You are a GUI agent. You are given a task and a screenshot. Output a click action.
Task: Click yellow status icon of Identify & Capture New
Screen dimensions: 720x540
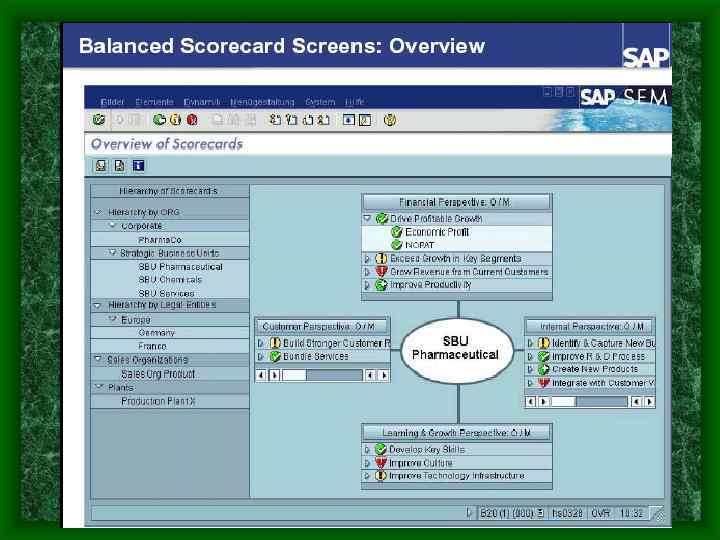coord(544,343)
